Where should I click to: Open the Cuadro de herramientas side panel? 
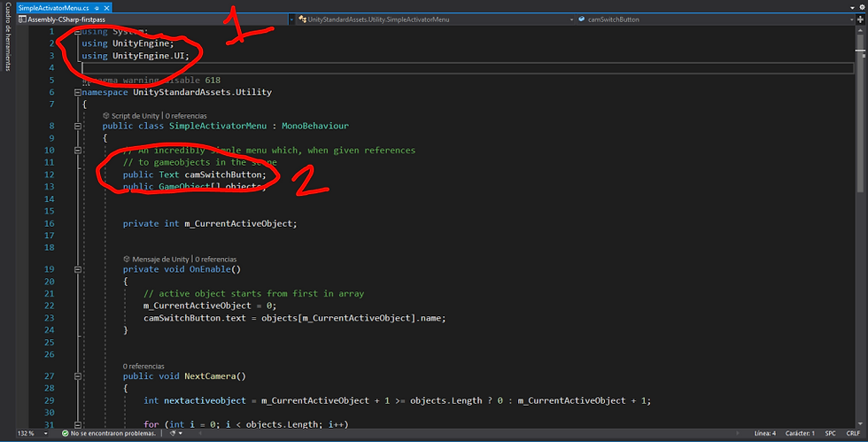8,36
